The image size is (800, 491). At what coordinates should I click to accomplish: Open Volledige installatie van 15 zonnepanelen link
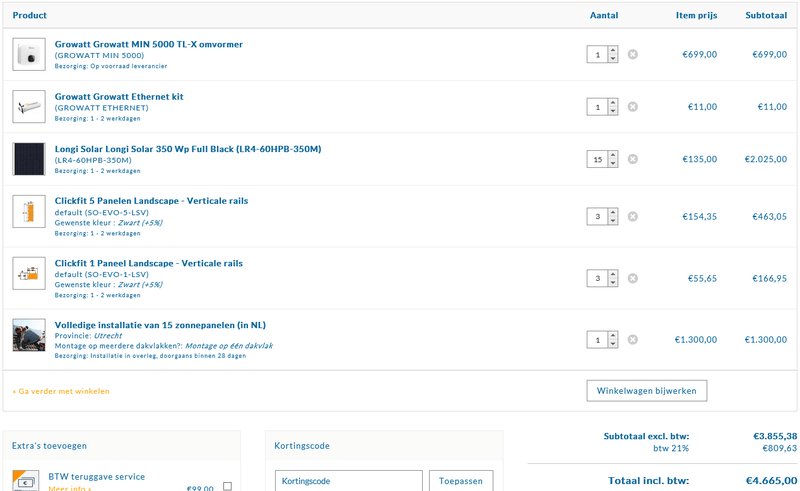[x=160, y=325]
